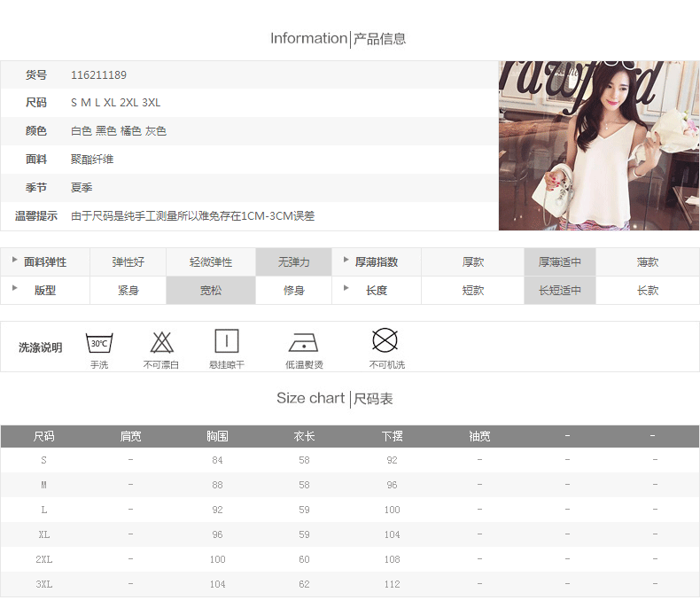Click the 胸围 column header
Viewport: 700px width, 608px height.
[217, 436]
